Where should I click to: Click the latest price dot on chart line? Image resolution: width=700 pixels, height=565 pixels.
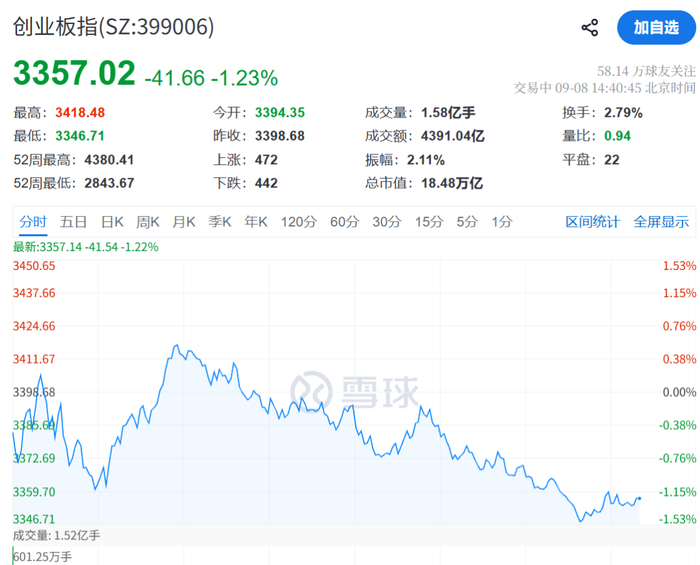tap(640, 499)
